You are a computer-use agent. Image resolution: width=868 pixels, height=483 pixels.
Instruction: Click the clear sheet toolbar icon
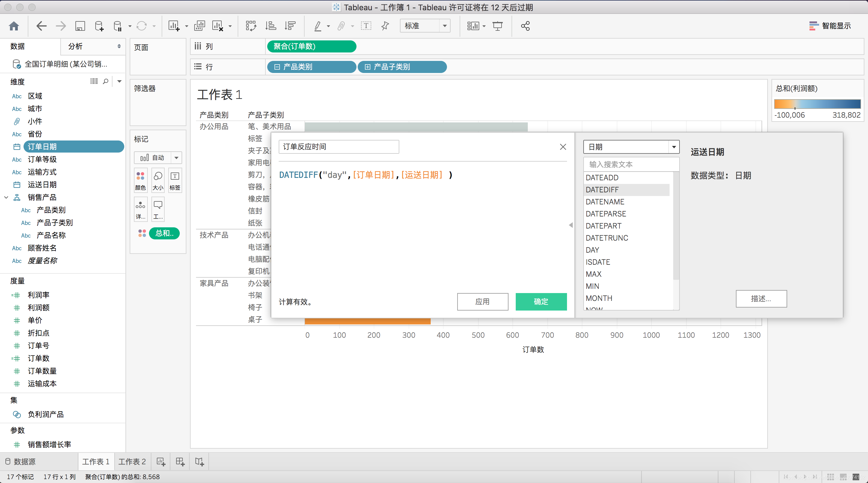218,26
